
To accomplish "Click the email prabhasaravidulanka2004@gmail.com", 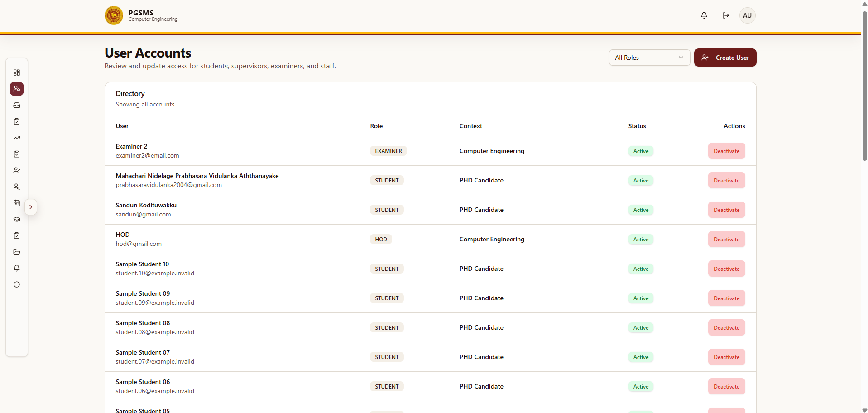I will click(x=168, y=185).
